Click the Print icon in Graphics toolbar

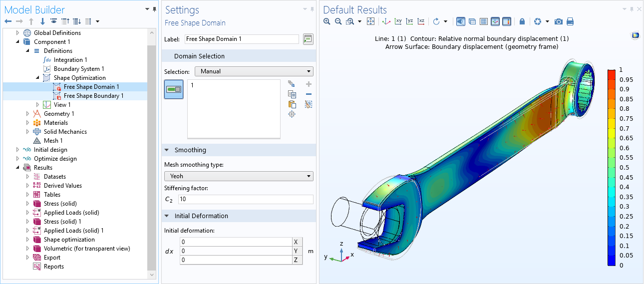click(570, 21)
